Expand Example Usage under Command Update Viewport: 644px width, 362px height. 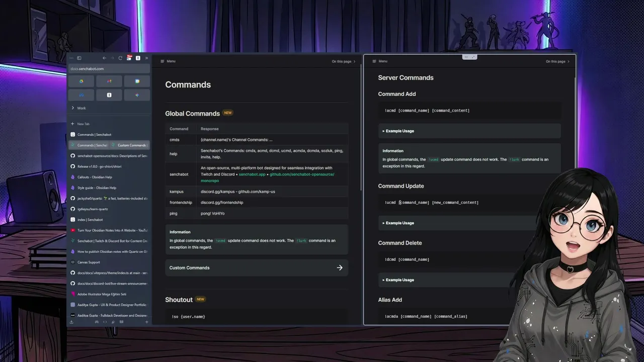tap(469, 223)
